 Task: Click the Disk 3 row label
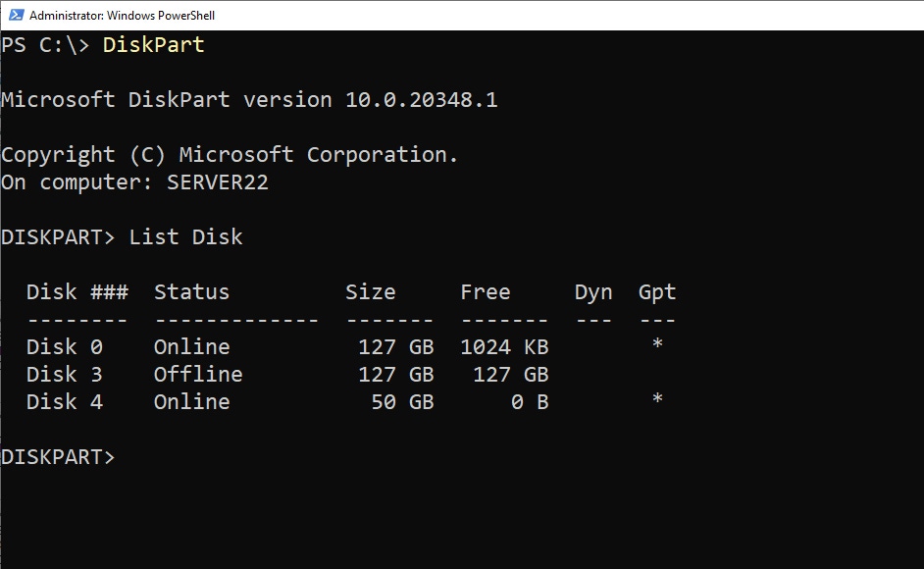click(65, 375)
